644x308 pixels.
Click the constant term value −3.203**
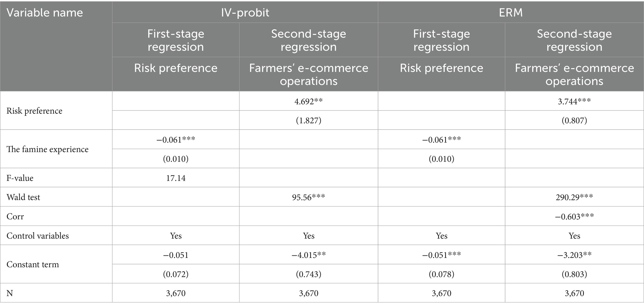click(x=574, y=255)
